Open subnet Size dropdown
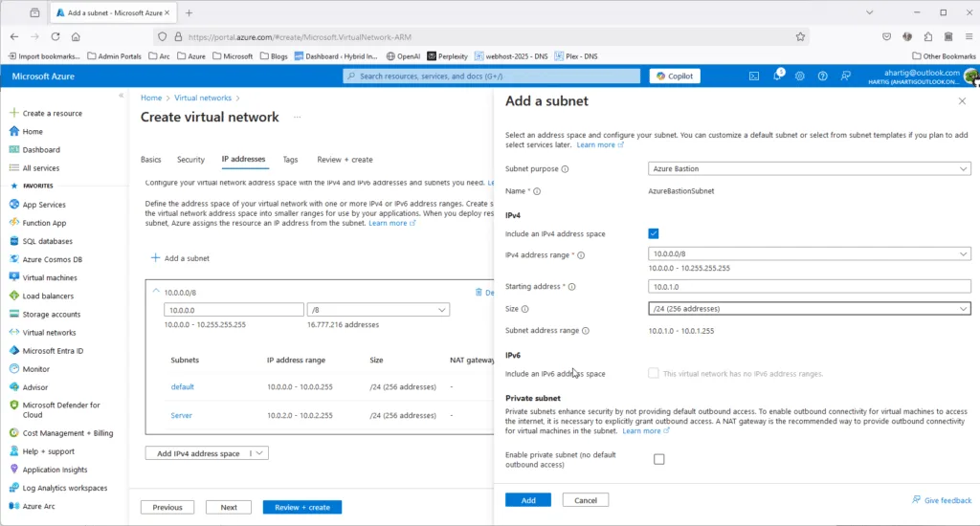980x526 pixels. click(809, 309)
